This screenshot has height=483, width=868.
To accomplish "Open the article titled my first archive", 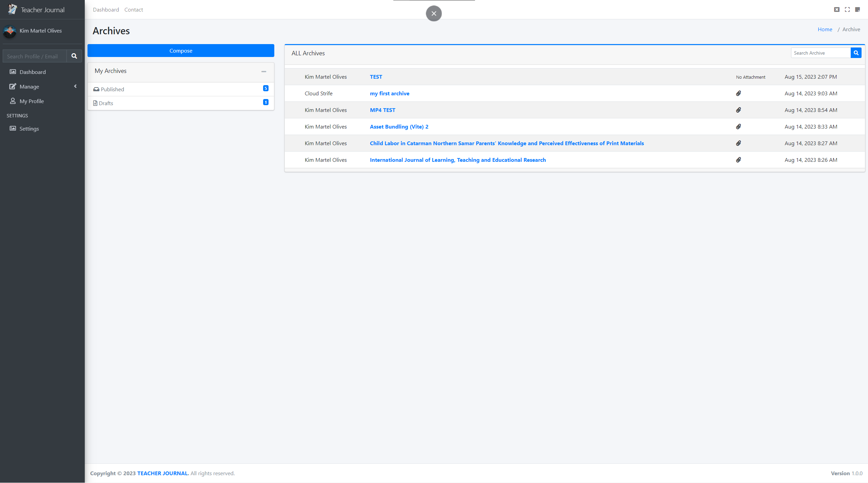I will click(389, 93).
